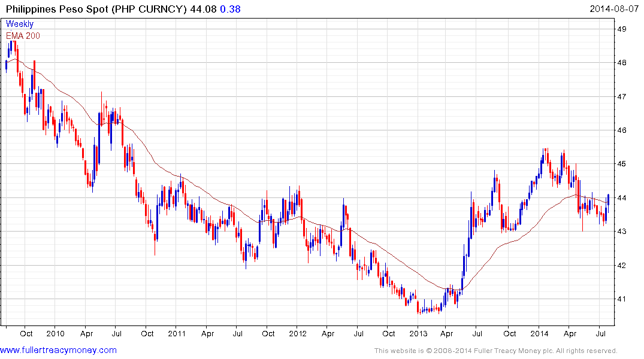Click the 47 price axis label

[621, 97]
